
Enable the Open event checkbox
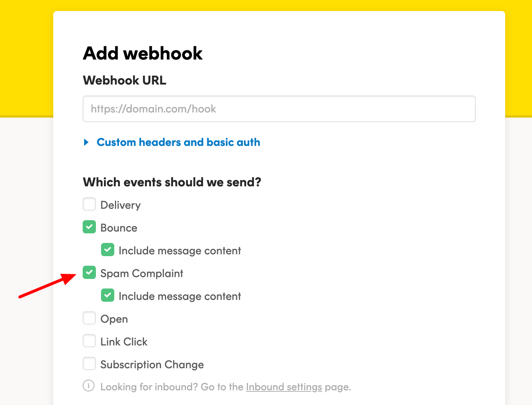89,318
